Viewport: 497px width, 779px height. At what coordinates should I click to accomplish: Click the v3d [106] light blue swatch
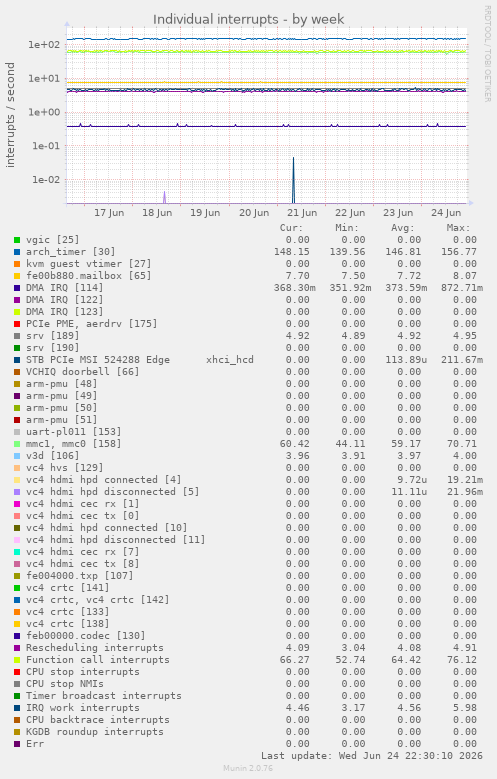point(17,456)
